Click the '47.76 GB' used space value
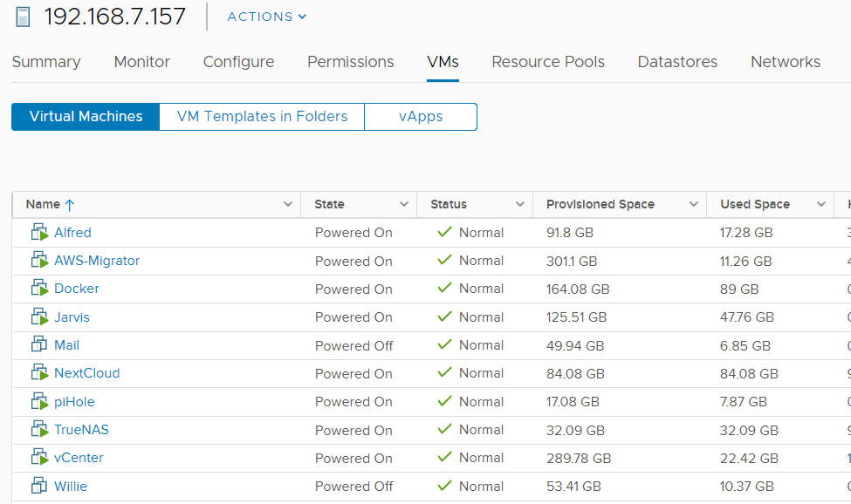The height and width of the screenshot is (504, 851). click(747, 317)
